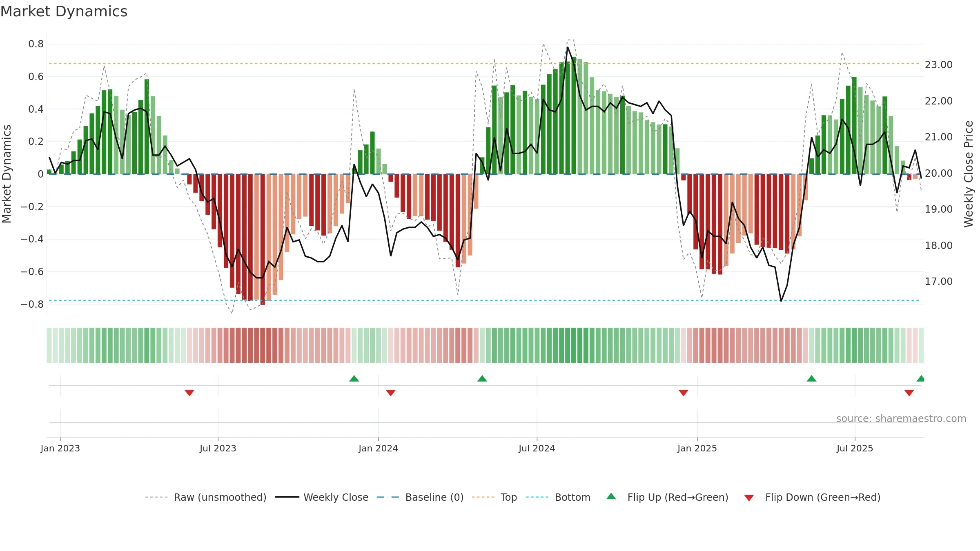Click the 19.00 price tick label
Image resolution: width=980 pixels, height=551 pixels.
click(939, 209)
